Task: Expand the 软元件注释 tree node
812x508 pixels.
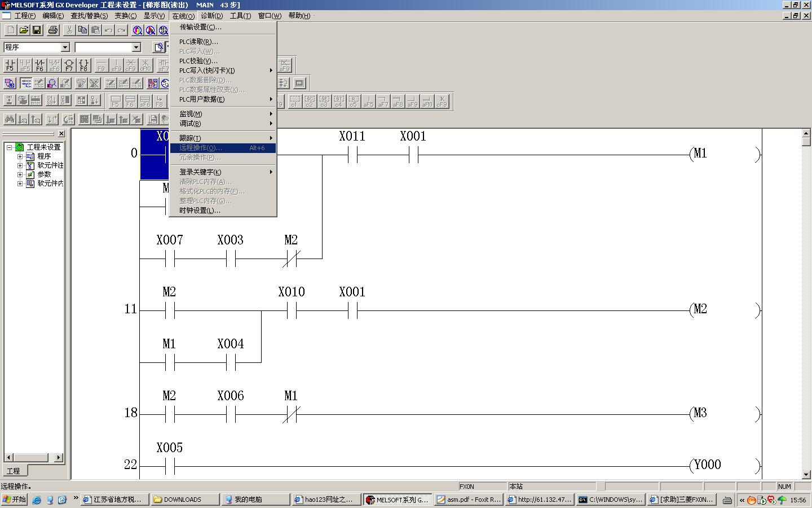Action: 20,165
